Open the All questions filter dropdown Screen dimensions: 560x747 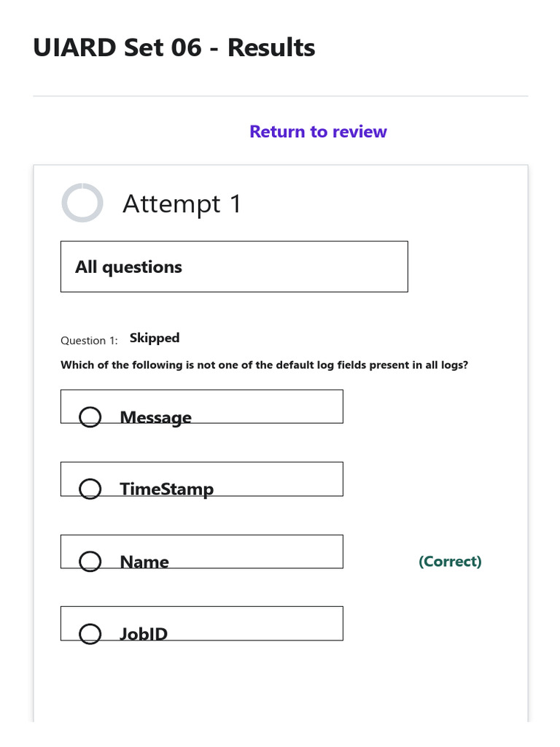pos(233,267)
